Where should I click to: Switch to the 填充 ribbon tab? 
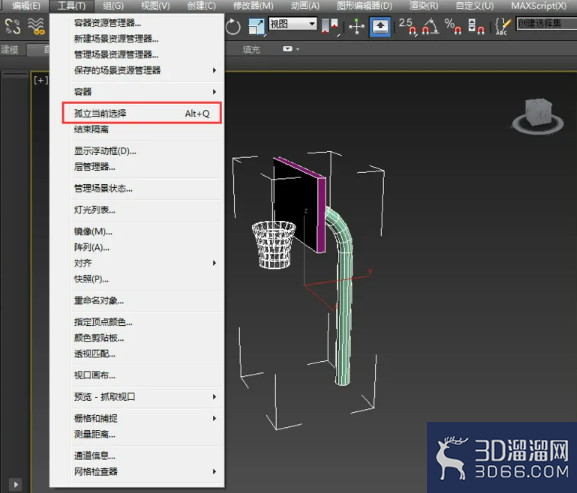pyautogui.click(x=251, y=49)
